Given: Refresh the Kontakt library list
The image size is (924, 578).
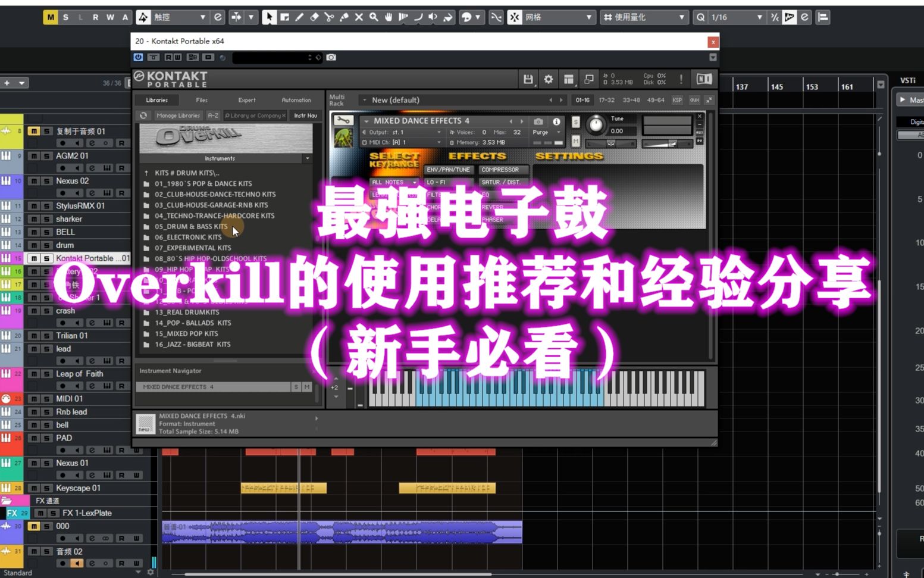Looking at the screenshot, I should 143,115.
